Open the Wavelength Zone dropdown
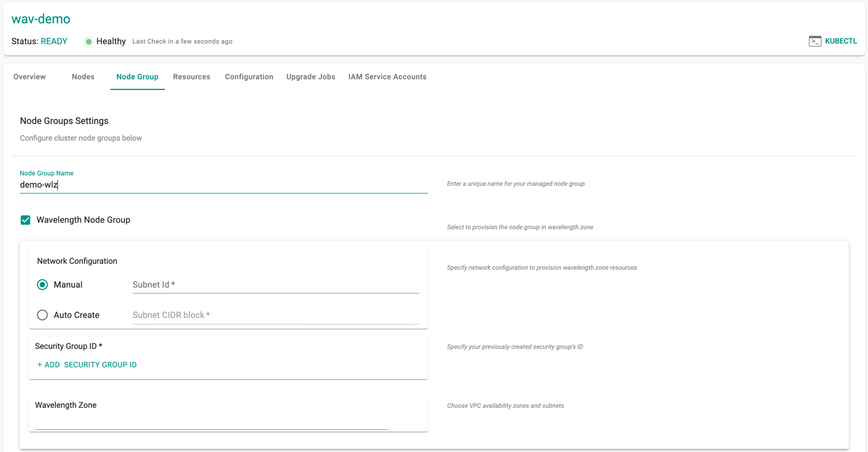 (211, 421)
